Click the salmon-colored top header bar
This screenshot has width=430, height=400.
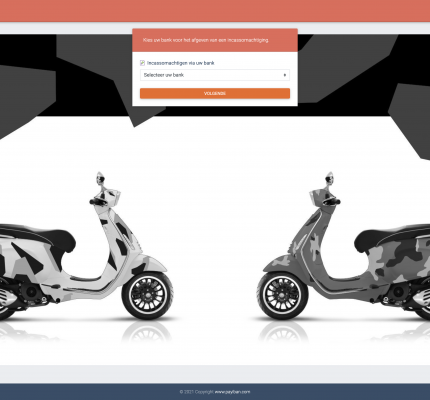click(x=215, y=11)
